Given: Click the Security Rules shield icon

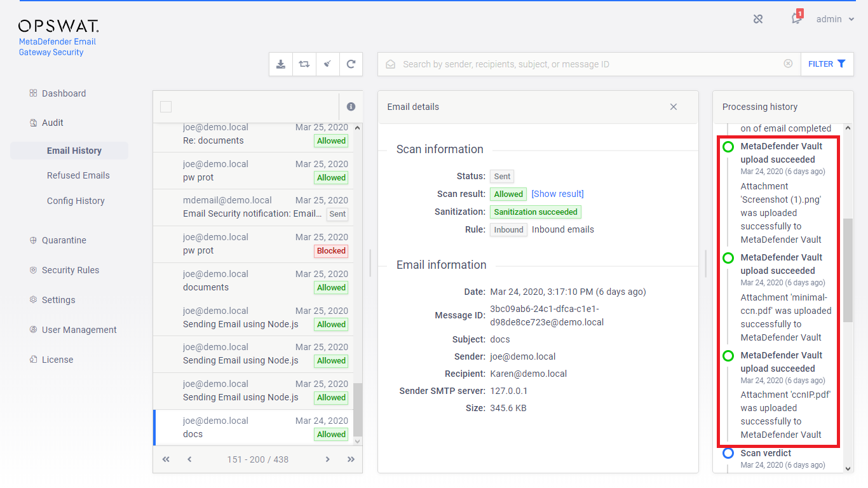Looking at the screenshot, I should click(x=33, y=270).
